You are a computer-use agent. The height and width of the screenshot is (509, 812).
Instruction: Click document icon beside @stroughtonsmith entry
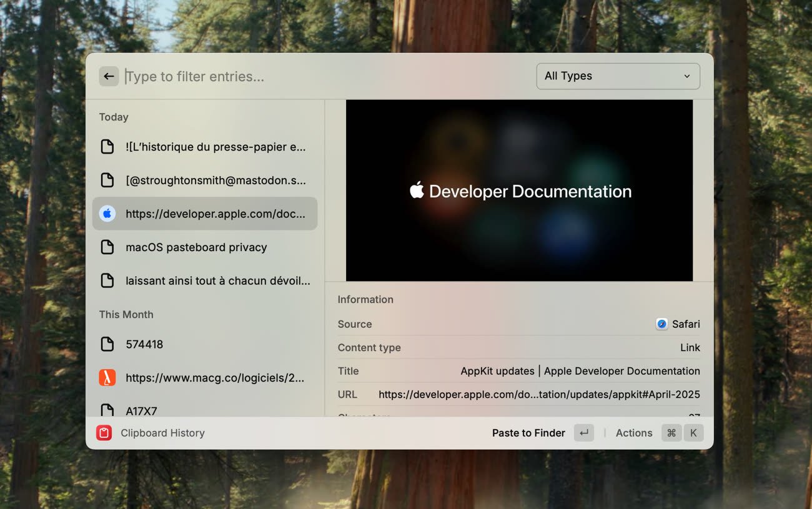[107, 180]
